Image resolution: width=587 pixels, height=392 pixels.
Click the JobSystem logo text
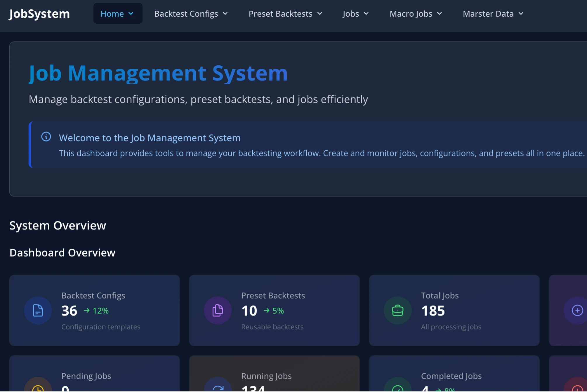pyautogui.click(x=39, y=14)
